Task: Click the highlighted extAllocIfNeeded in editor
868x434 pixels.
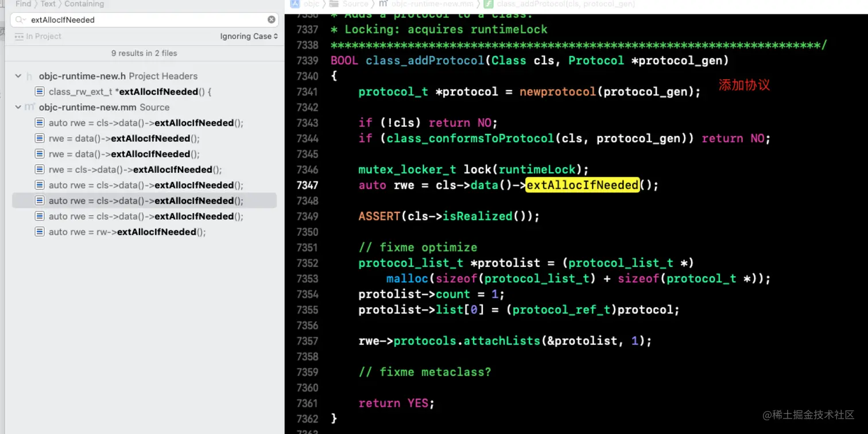Action: [x=582, y=185]
